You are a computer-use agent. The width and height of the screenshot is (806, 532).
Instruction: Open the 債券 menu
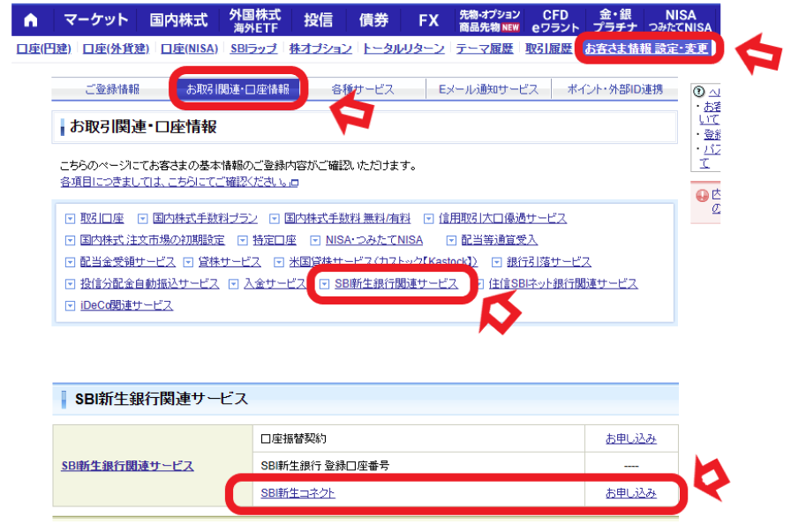[373, 20]
